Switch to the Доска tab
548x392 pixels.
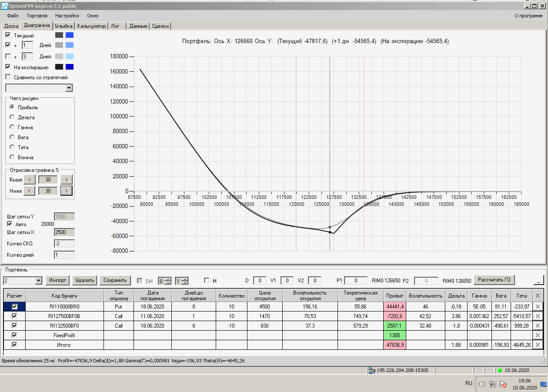pyautogui.click(x=11, y=26)
